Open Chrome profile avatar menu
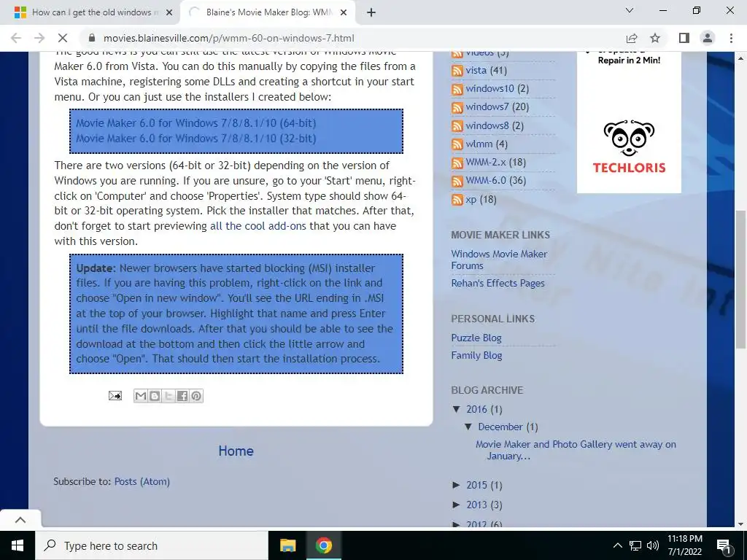The height and width of the screenshot is (560, 747). coord(708,38)
